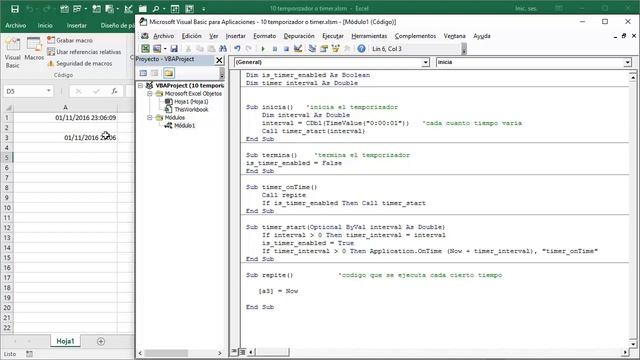Click the chart icon in Excel's quick access toolbar
Image resolution: width=640 pixels, height=360 pixels.
[x=128, y=8]
